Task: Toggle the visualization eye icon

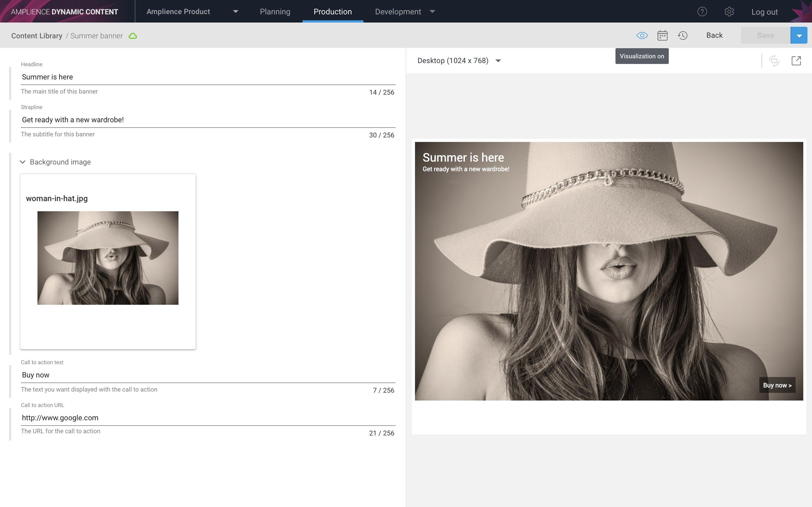Action: [642, 35]
